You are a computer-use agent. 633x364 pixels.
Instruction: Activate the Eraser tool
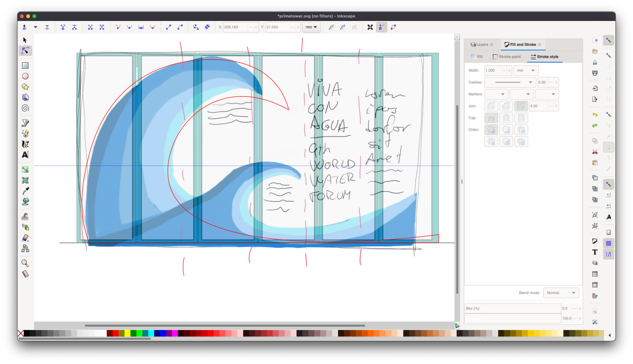[25, 238]
